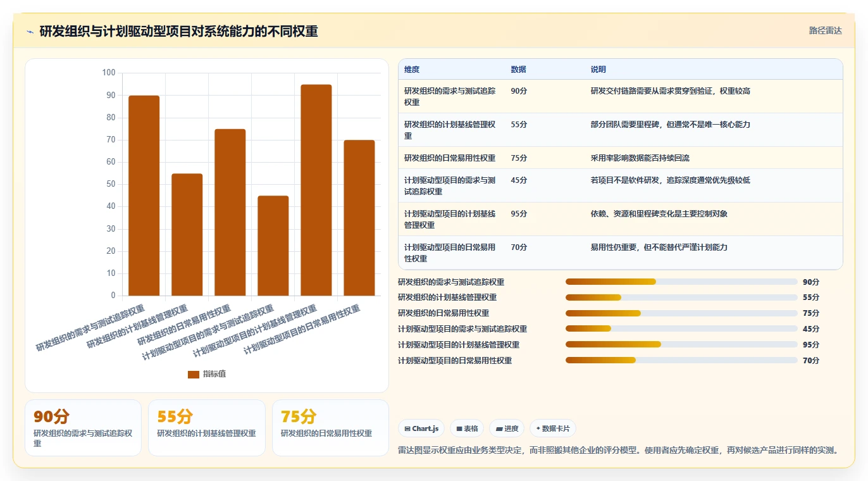Click progress bar for 计划驱动型项目的计划基线管理权重
Screen dimensions: 868x481
681,345
